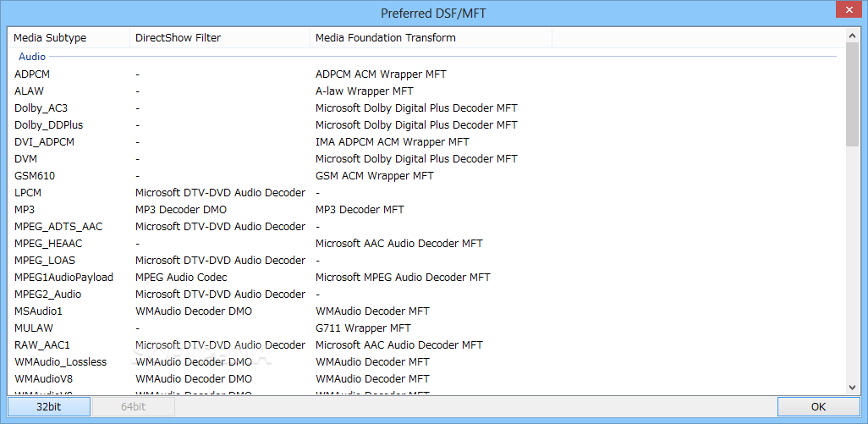Click ADPCM ACM Wrapper MFT cell
Screen dimensions: 868x424
[381, 74]
